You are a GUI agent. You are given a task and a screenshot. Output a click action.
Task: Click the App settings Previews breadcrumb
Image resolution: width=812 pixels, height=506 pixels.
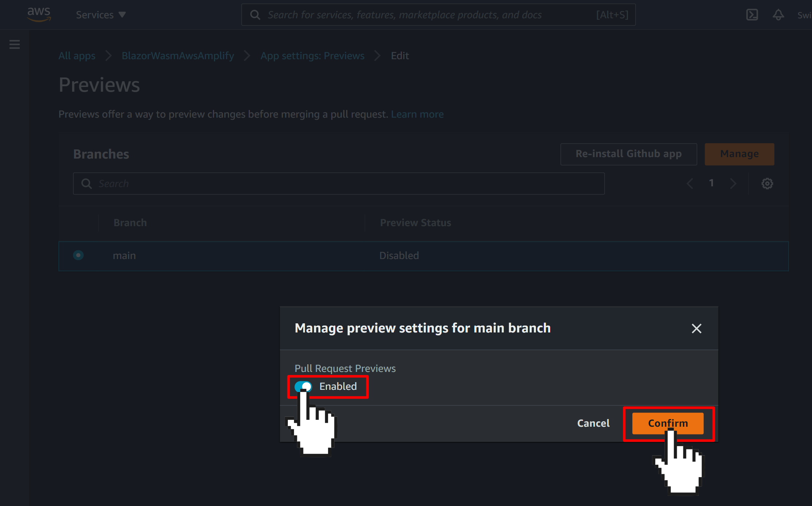click(x=312, y=56)
